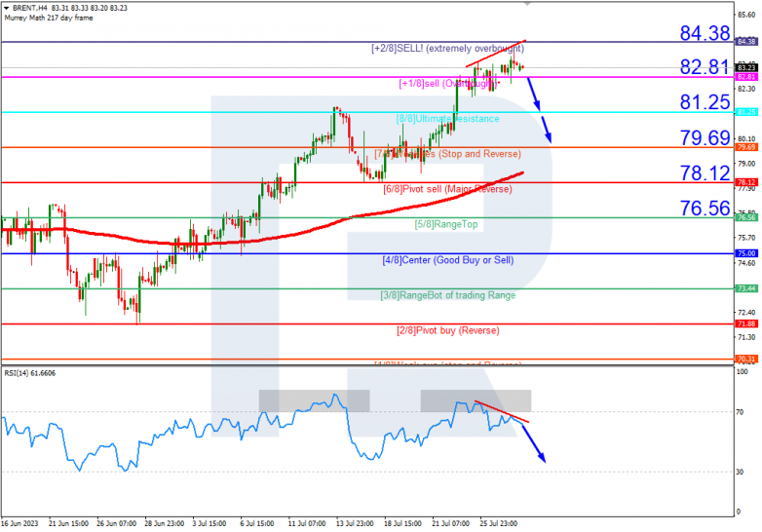The height and width of the screenshot is (532, 762).
Task: Select the [6/8]Pivot sell Major Reverse label
Action: [447, 189]
